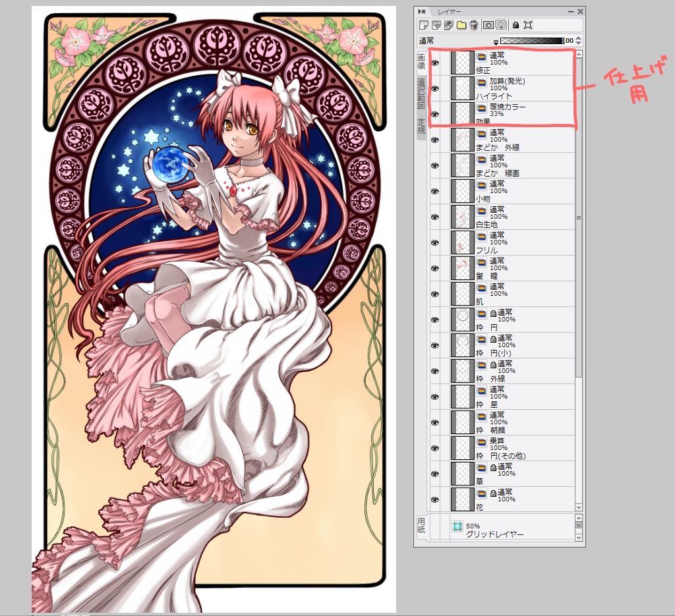This screenshot has width=675, height=616.
Task: Create a new raster layer
Action: [424, 25]
